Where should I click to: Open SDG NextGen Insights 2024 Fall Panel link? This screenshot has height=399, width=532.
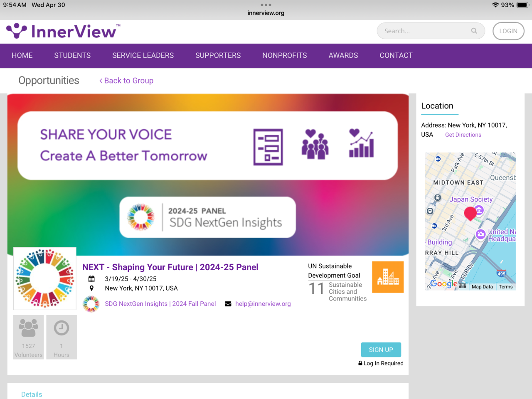click(x=160, y=304)
